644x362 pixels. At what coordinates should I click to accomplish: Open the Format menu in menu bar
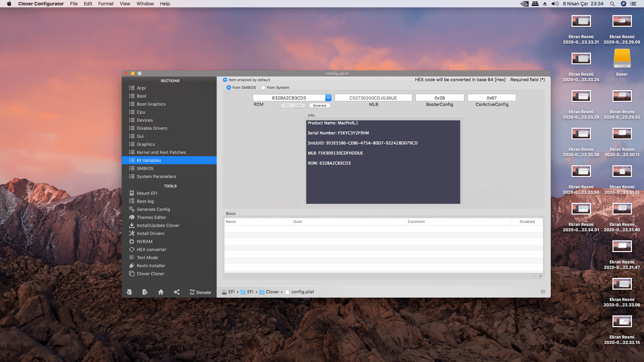106,4
